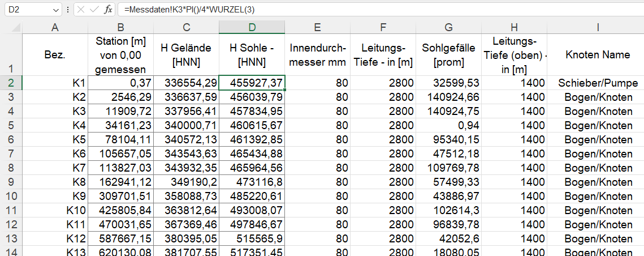
Task: Select the Sohlgefälle cell with value 0,94
Action: click(x=448, y=126)
